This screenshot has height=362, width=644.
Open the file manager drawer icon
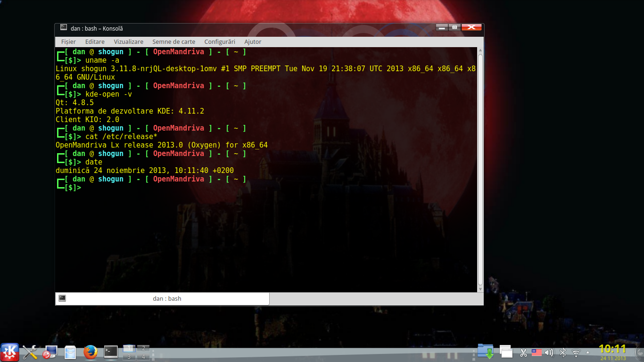point(70,352)
